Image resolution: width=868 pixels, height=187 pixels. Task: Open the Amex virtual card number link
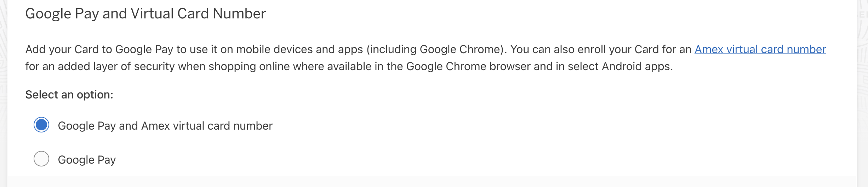pos(760,49)
